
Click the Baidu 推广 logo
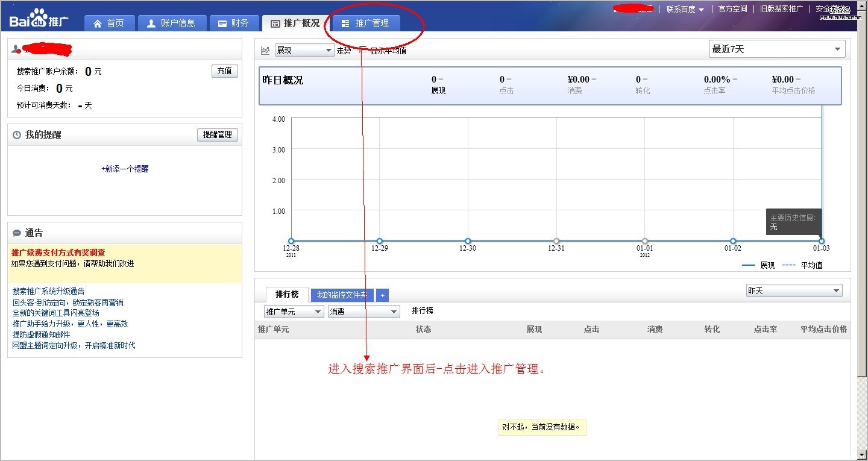click(x=39, y=20)
